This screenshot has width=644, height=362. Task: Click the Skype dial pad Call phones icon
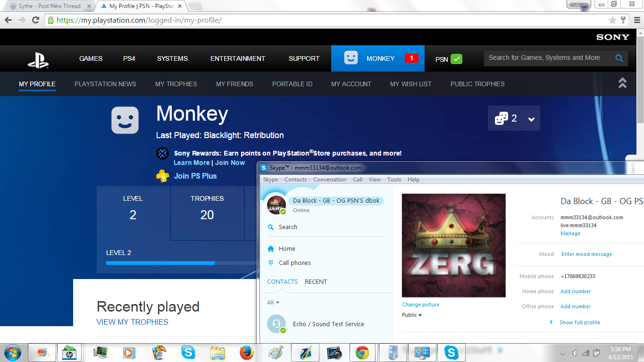point(271,263)
